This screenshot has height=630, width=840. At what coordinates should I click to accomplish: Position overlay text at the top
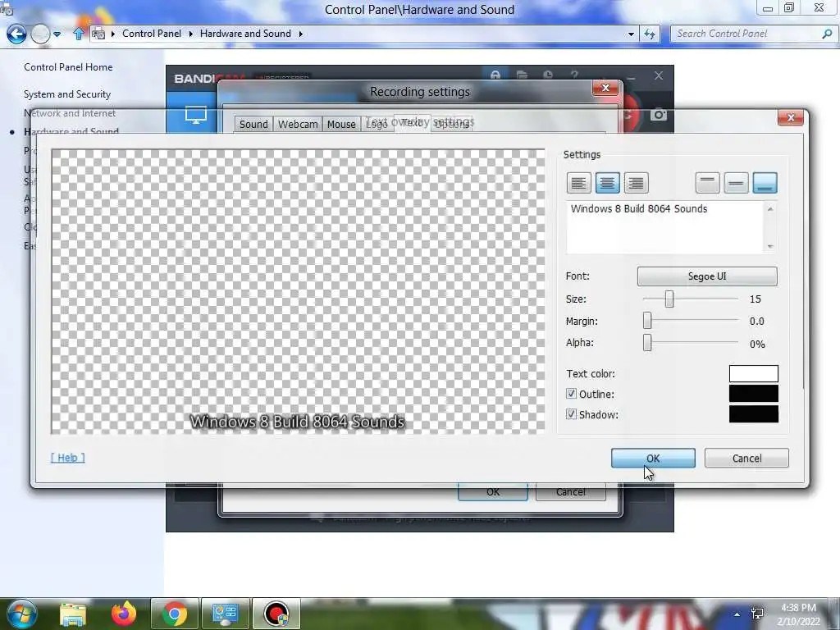pos(707,183)
